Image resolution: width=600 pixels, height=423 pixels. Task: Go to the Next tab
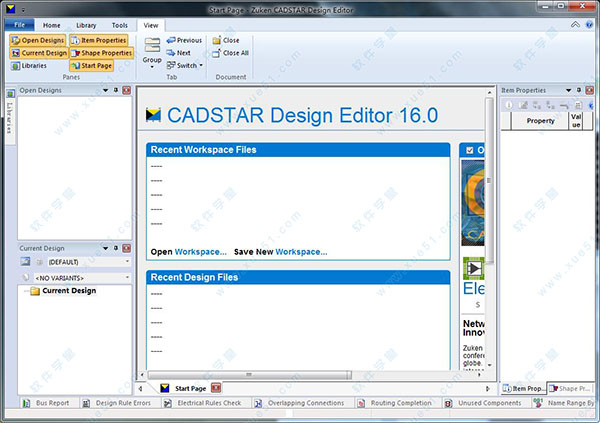pos(178,53)
